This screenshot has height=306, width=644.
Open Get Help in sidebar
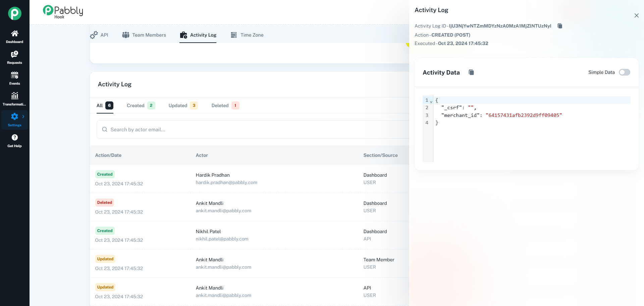(15, 141)
